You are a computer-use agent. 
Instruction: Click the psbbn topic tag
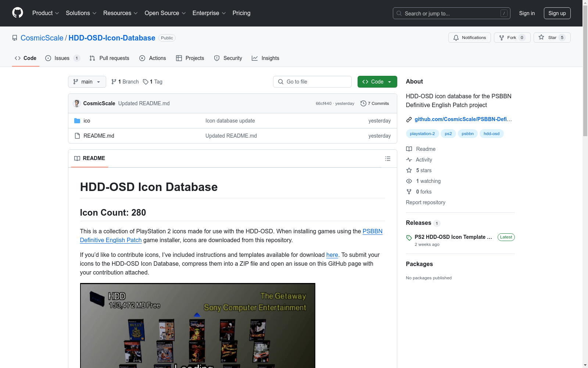pos(467,134)
